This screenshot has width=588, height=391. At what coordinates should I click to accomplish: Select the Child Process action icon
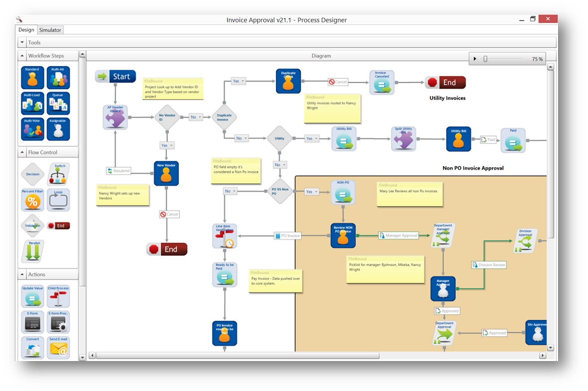point(58,296)
